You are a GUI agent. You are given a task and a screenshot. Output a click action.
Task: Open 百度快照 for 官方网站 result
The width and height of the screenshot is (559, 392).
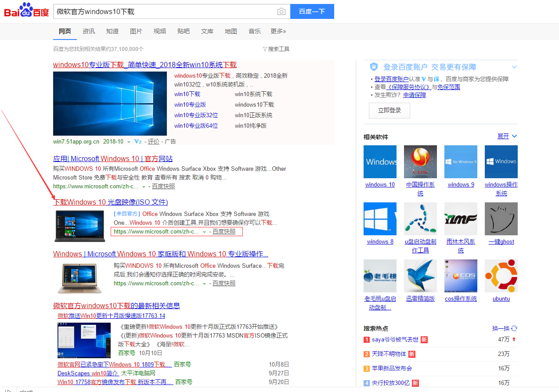click(x=163, y=186)
